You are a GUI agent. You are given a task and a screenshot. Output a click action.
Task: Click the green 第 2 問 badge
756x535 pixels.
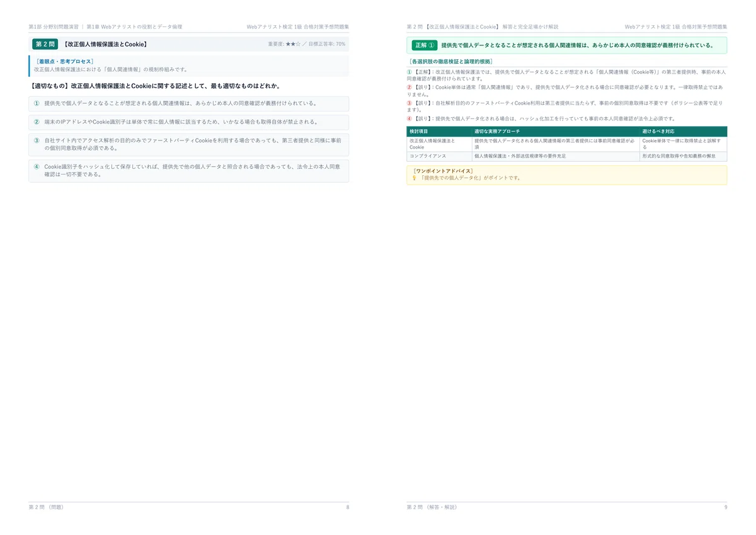point(45,44)
